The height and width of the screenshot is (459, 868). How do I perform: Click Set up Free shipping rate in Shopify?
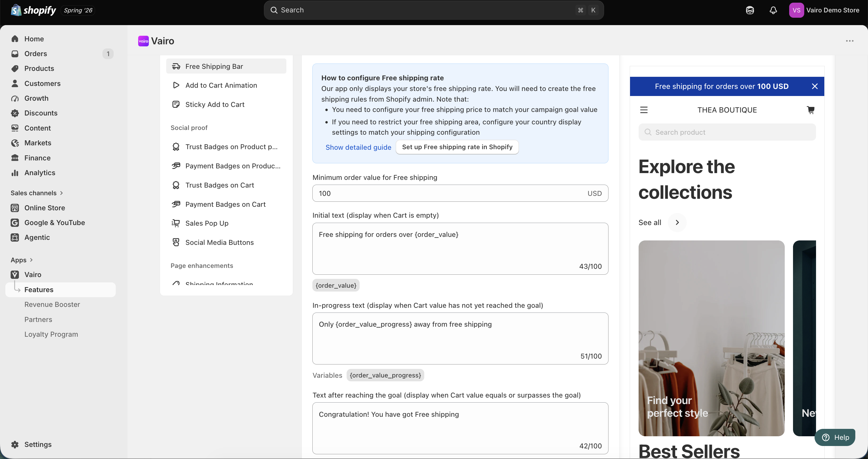tap(457, 147)
